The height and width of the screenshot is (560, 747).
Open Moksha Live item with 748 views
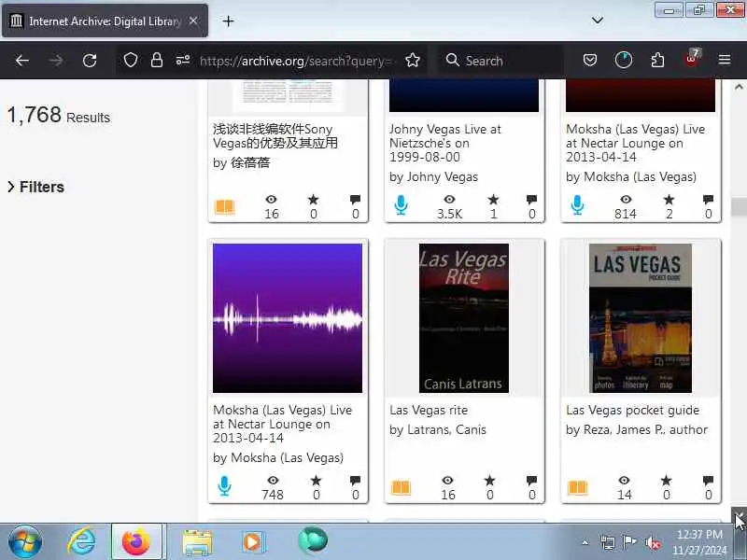coord(283,424)
